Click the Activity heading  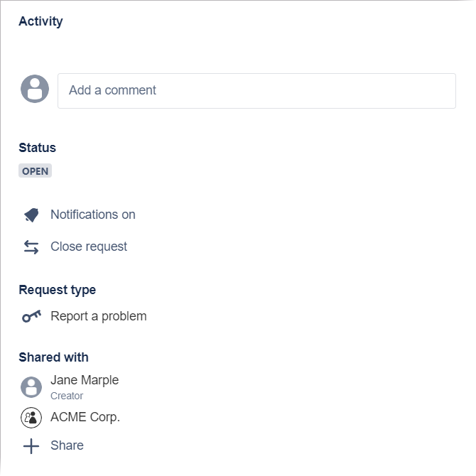40,21
